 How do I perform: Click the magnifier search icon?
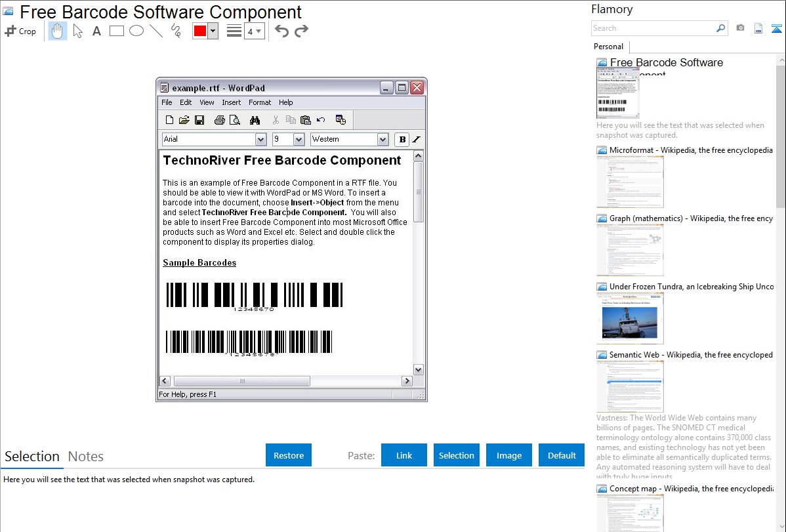tap(720, 28)
